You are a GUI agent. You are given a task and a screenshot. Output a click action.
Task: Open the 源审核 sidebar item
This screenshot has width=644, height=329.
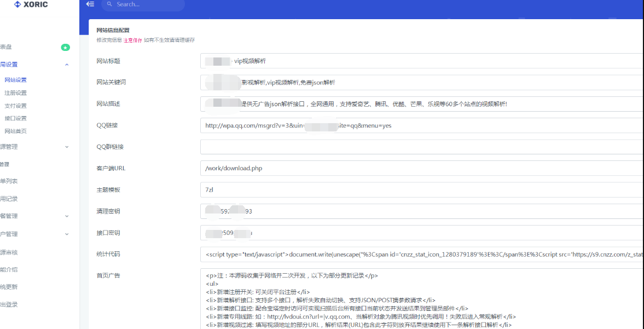click(x=9, y=252)
